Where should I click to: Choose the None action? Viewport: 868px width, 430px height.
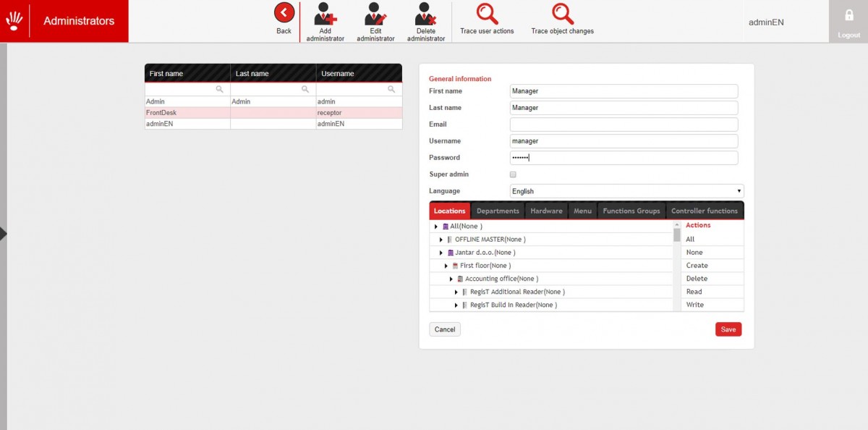pos(713,253)
